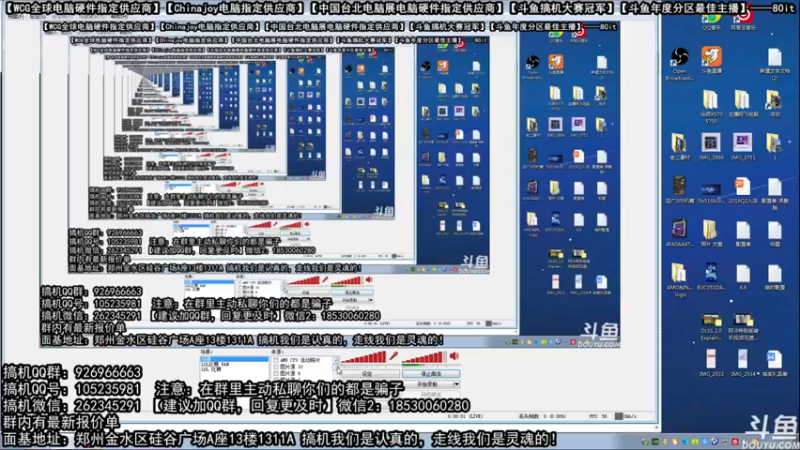Open the IMG_2933 image file
800x450 pixels.
[x=711, y=363]
